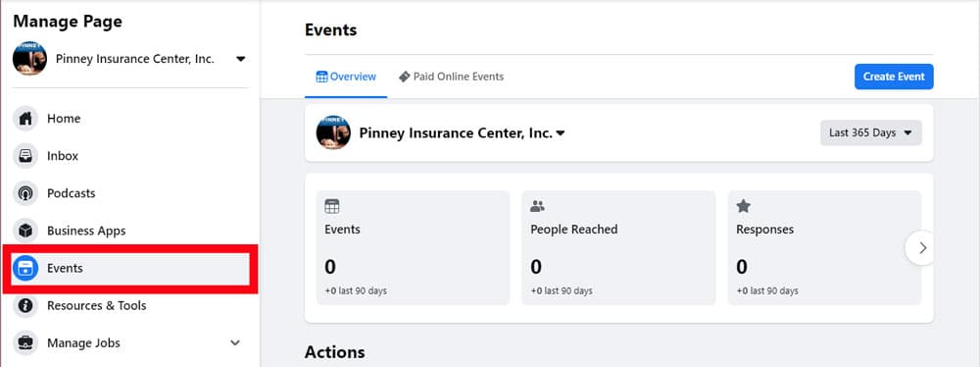
Task: Switch to the Overview tab
Action: click(346, 77)
